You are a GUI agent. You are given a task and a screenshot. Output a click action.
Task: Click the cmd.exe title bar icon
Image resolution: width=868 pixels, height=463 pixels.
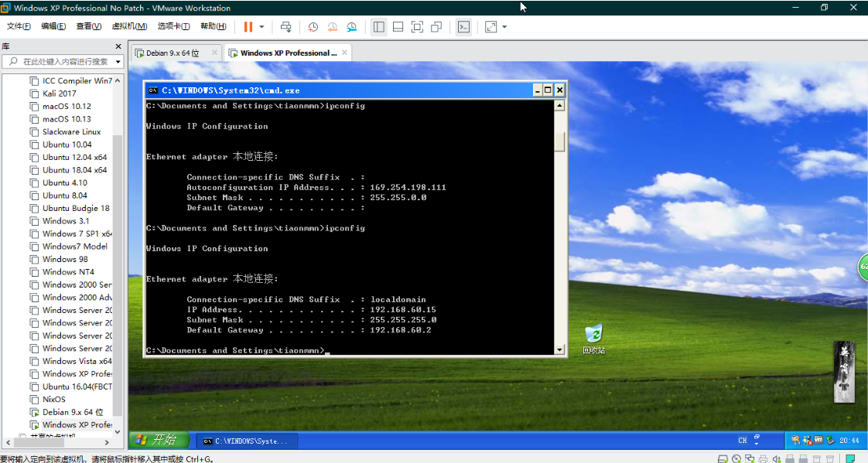pos(152,90)
